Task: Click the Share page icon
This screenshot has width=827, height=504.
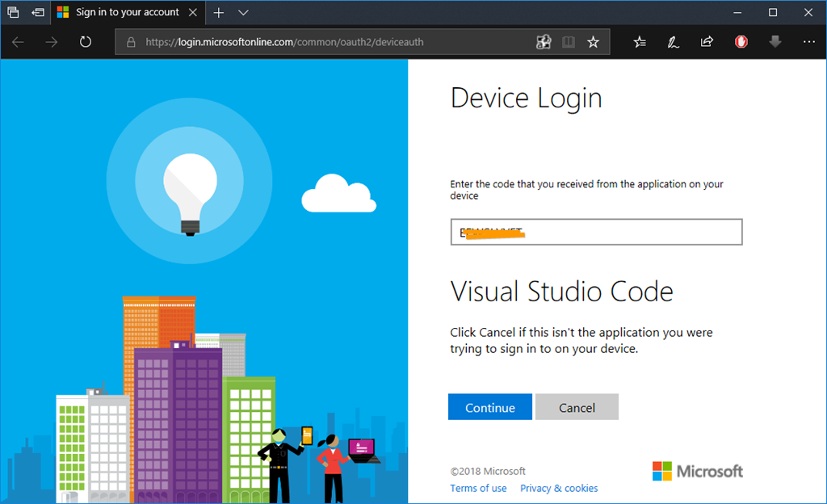Action: click(707, 42)
